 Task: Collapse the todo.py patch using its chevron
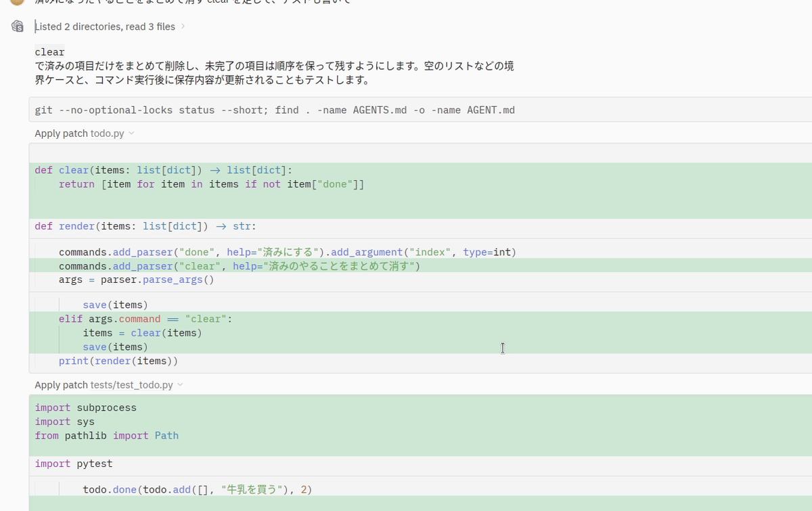[x=131, y=133]
